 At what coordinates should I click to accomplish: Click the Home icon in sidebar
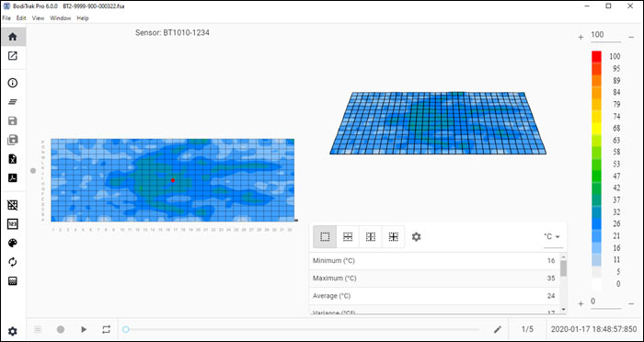(13, 37)
